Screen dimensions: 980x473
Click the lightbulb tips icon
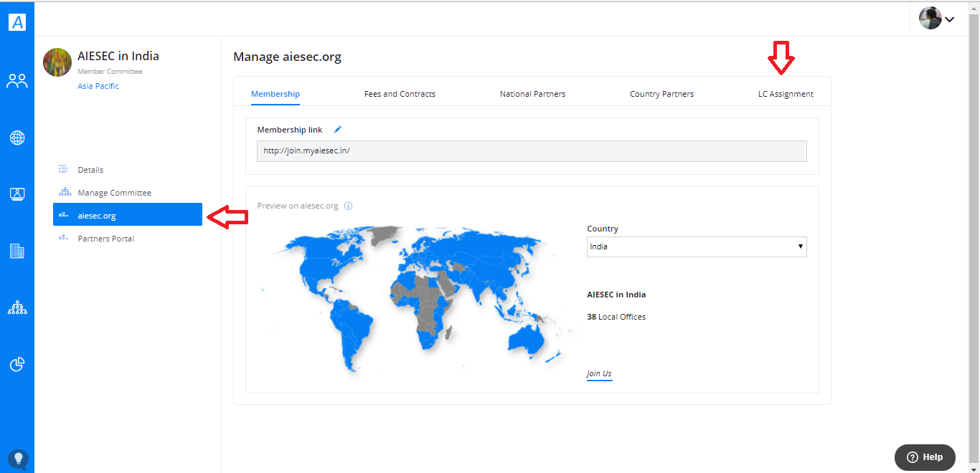coord(18,459)
